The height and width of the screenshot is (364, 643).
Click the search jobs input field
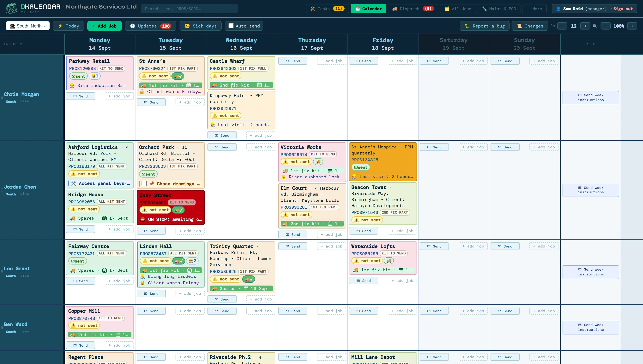pos(189,9)
